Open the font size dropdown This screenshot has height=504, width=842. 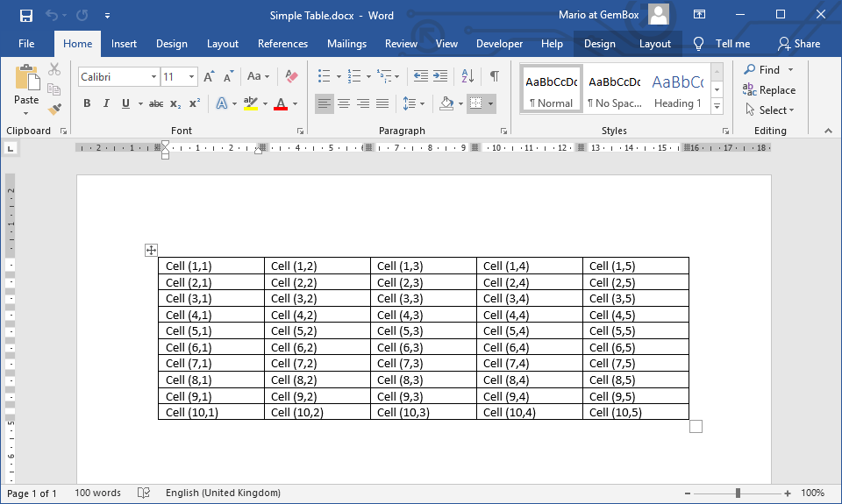click(x=193, y=77)
